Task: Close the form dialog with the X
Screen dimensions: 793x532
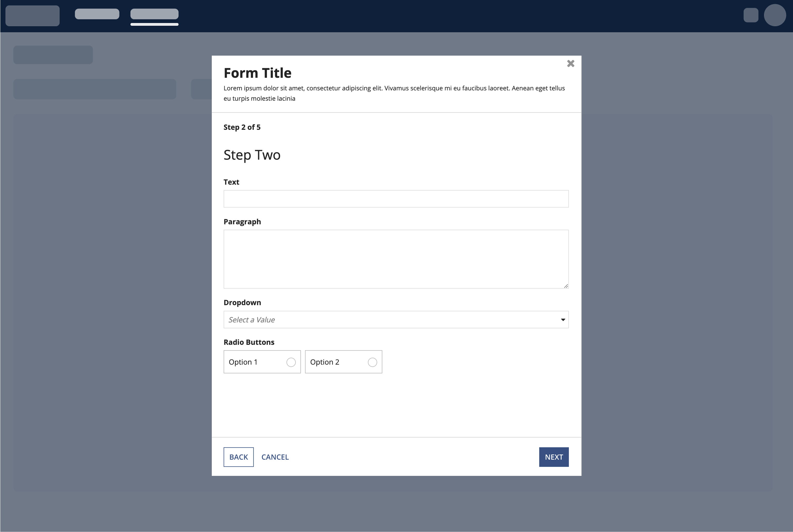Action: pos(571,63)
